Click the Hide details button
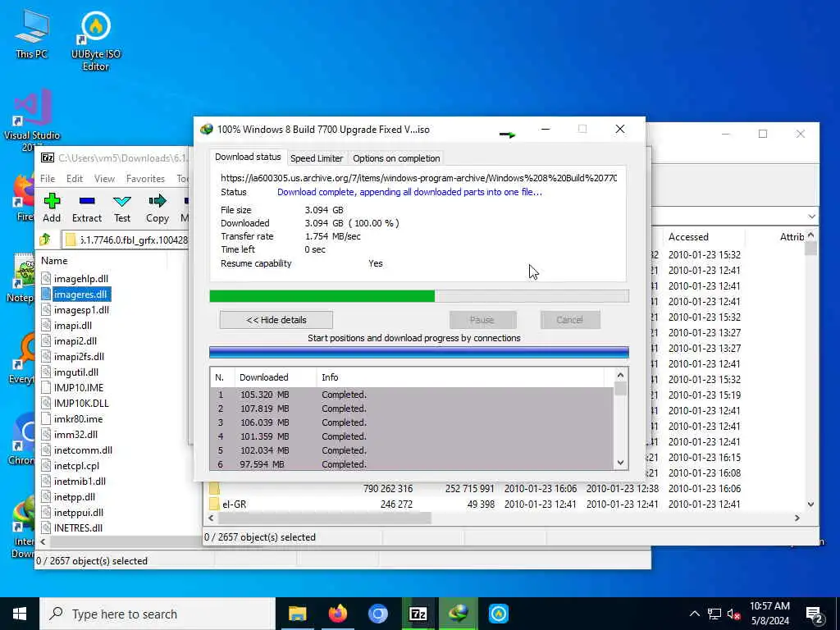840x630 pixels. pyautogui.click(x=276, y=320)
